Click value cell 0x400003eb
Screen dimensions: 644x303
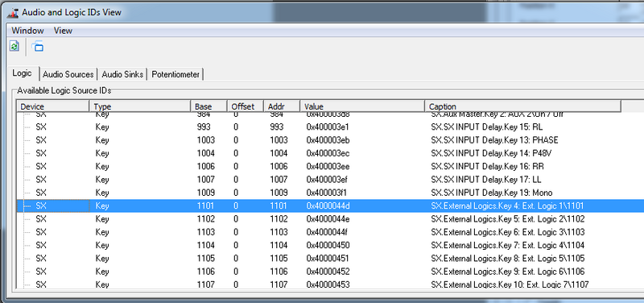328,140
